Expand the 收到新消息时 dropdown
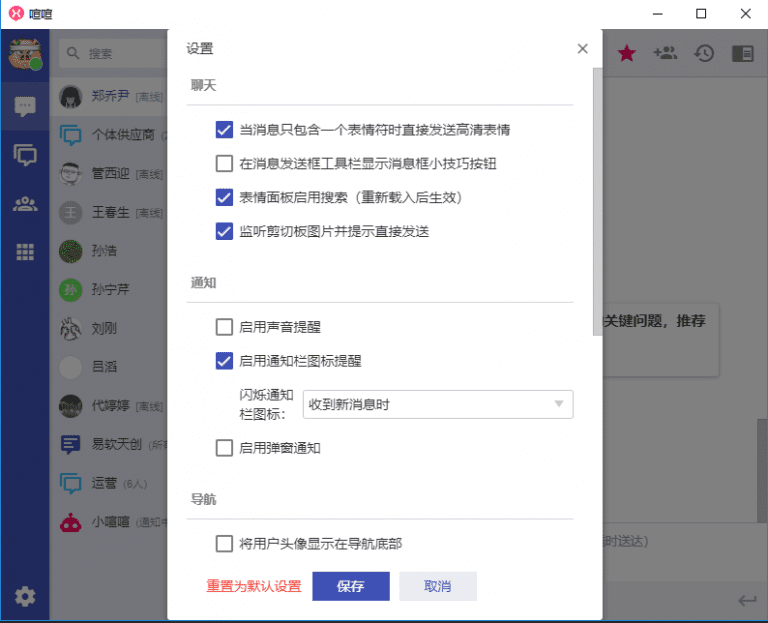Viewport: 768px width, 623px height. point(438,404)
